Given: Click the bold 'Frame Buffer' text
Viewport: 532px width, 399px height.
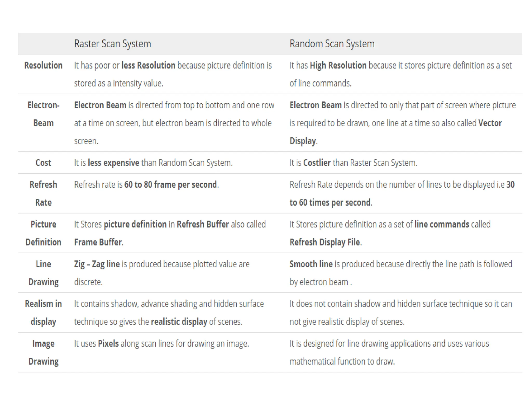Looking at the screenshot, I should (98, 242).
